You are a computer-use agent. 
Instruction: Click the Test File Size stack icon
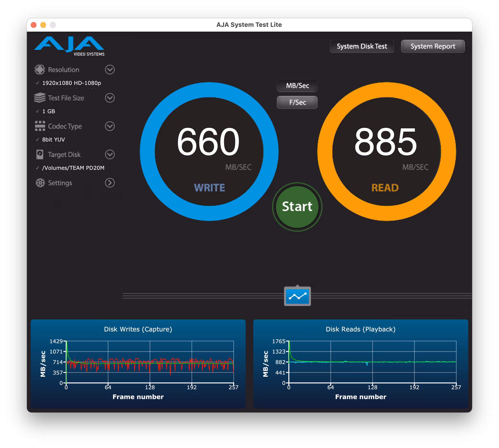coord(40,98)
